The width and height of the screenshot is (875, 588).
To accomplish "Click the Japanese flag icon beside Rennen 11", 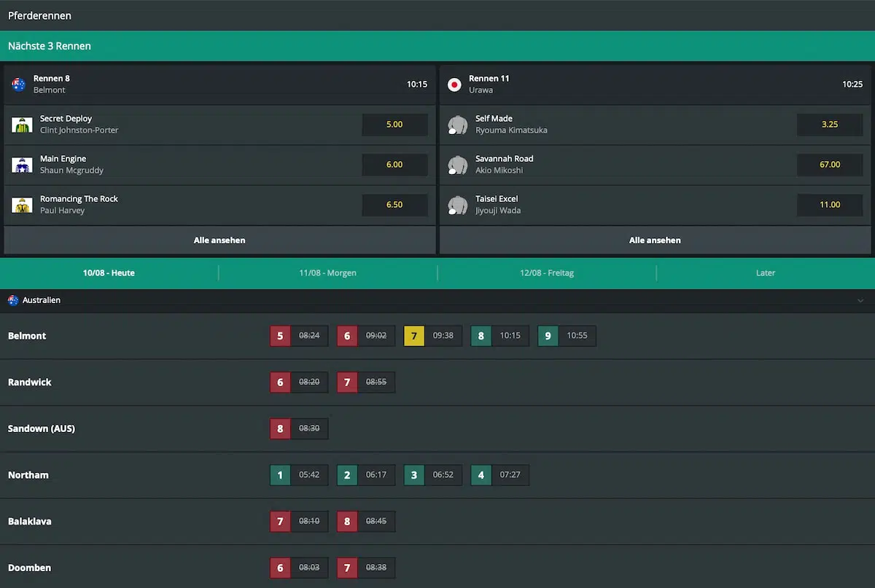I will (x=454, y=85).
